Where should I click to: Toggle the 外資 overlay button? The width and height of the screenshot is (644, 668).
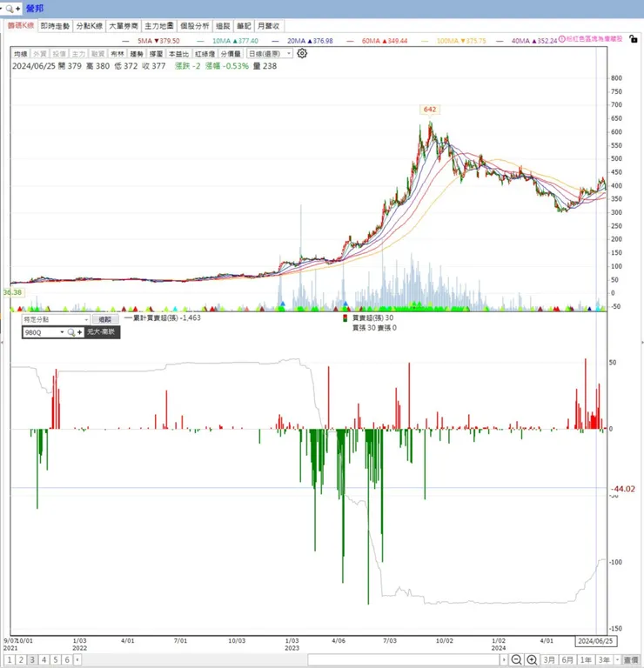coord(40,54)
